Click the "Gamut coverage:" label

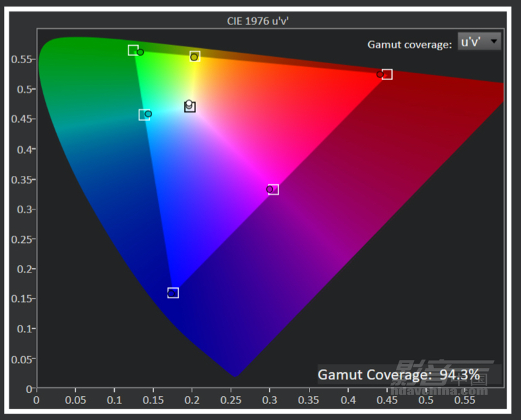[409, 44]
